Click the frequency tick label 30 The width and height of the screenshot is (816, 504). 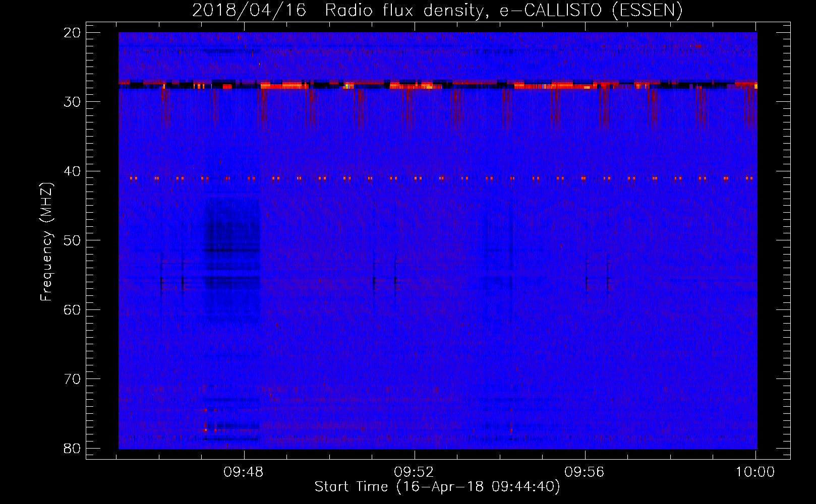[x=72, y=102]
